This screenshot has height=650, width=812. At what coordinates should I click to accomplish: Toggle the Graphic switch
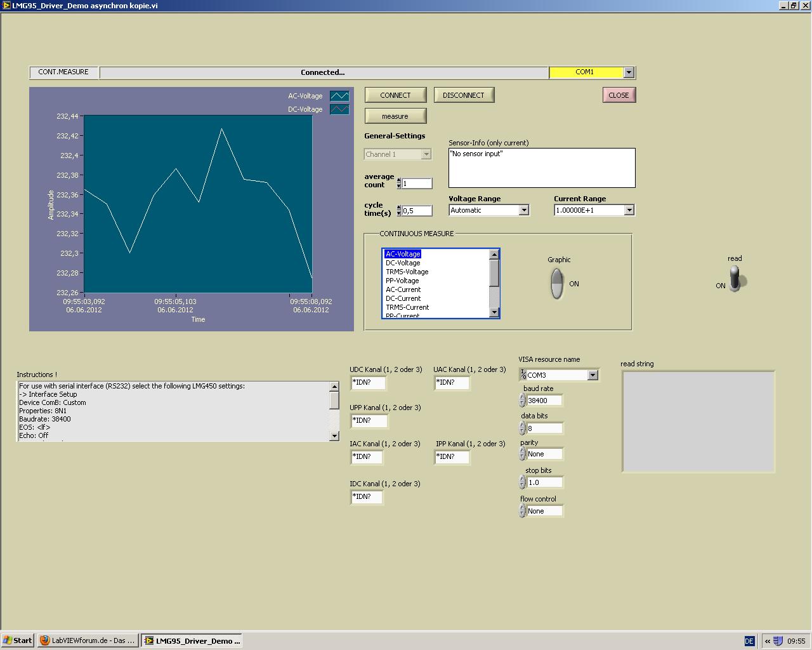(x=556, y=283)
